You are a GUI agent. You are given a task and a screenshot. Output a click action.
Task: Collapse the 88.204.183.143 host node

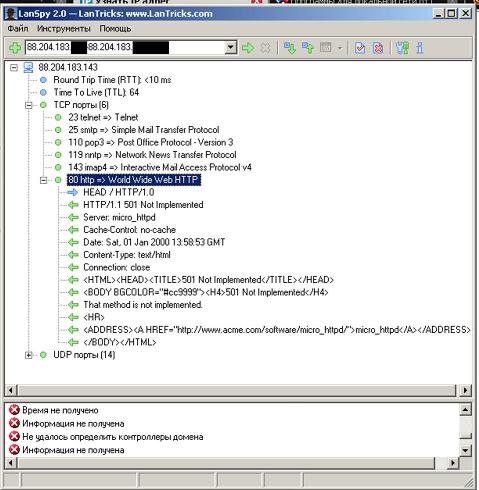pyautogui.click(x=14, y=68)
